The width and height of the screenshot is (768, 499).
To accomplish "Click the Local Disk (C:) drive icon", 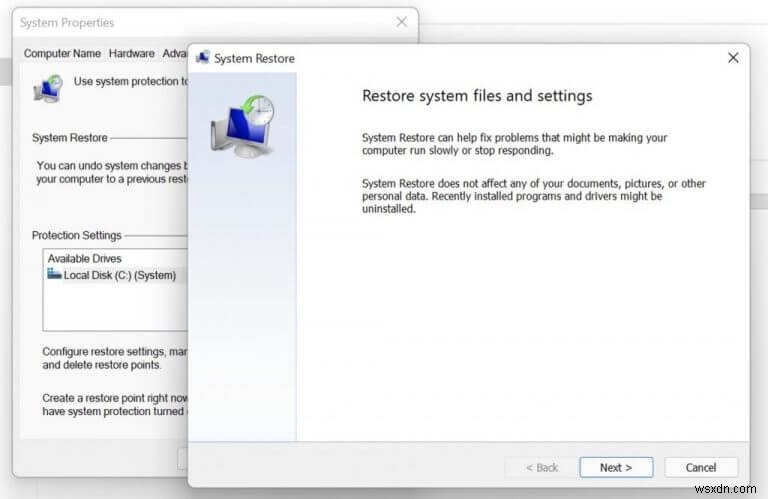I will point(54,274).
